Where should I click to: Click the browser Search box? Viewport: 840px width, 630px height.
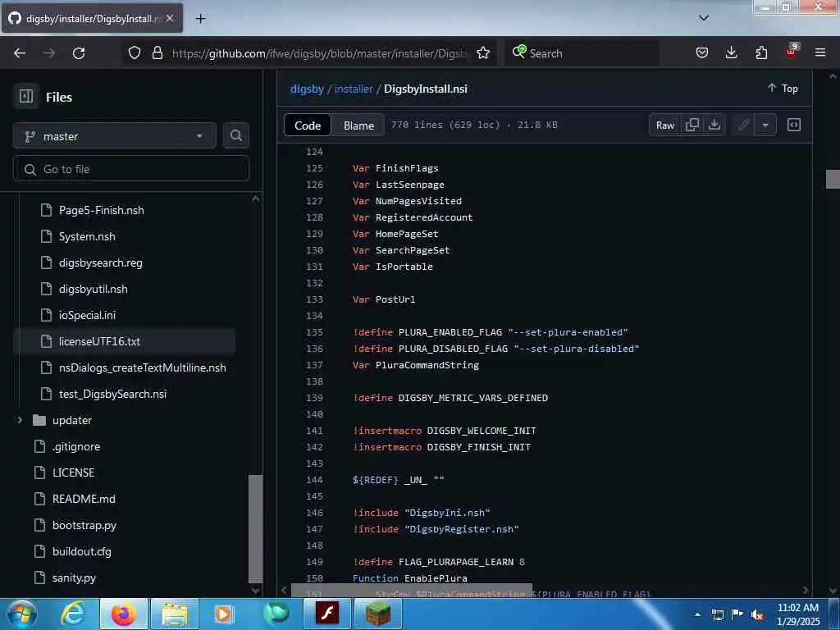(582, 52)
